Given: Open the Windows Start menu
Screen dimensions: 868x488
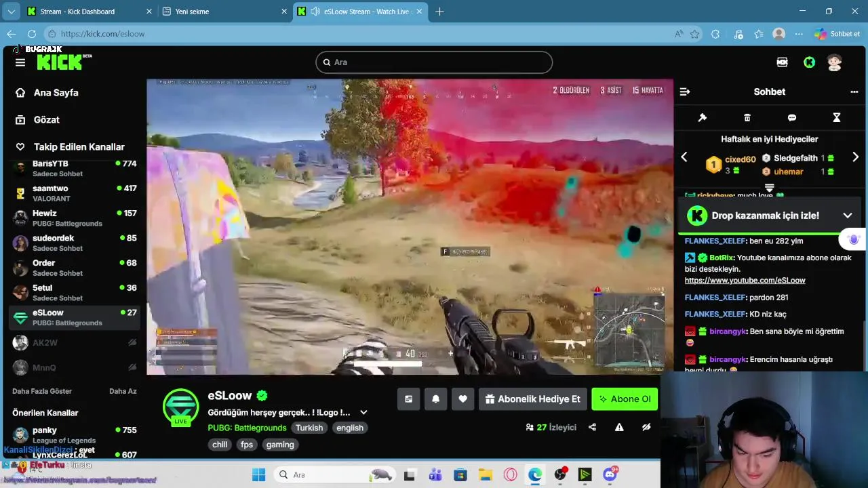Looking at the screenshot, I should point(259,474).
